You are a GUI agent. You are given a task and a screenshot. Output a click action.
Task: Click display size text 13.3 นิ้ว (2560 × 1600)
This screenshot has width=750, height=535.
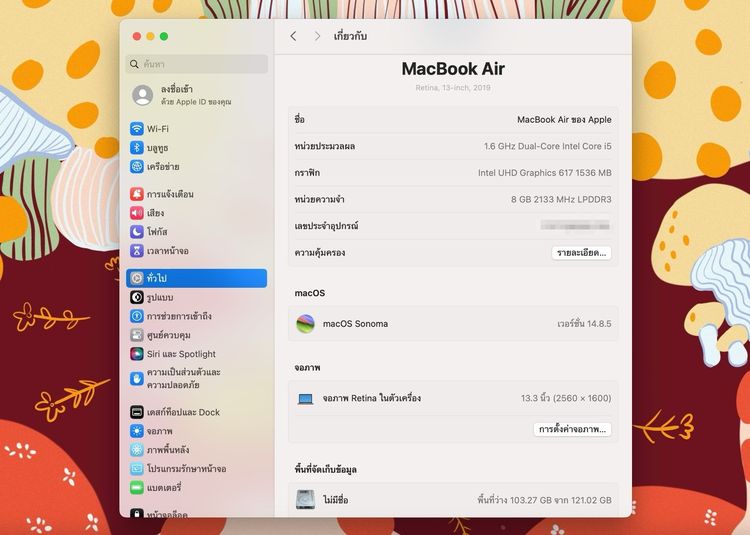tap(566, 398)
